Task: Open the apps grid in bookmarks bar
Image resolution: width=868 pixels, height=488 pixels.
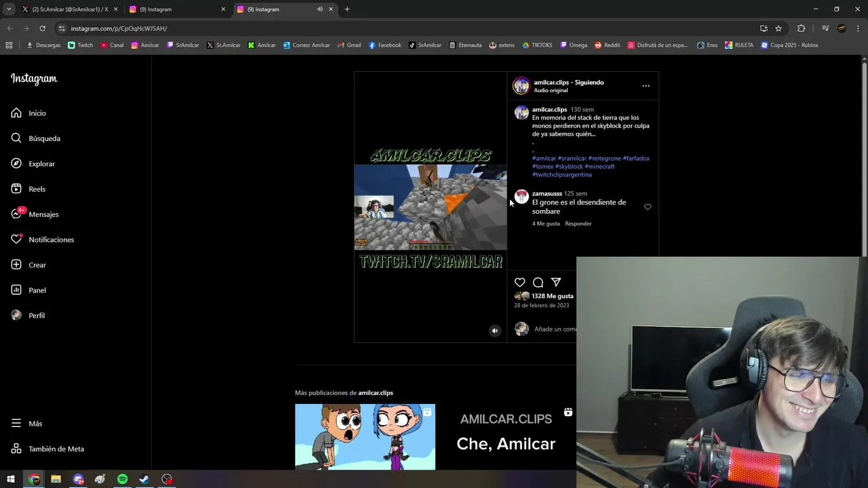Action: coord(9,45)
